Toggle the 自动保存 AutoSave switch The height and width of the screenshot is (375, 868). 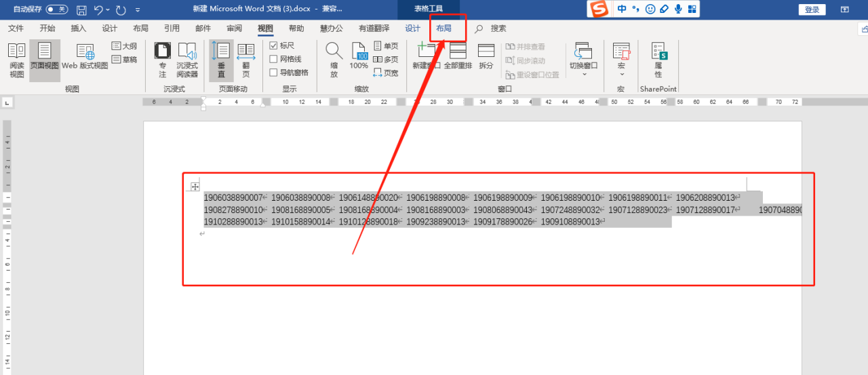(57, 9)
